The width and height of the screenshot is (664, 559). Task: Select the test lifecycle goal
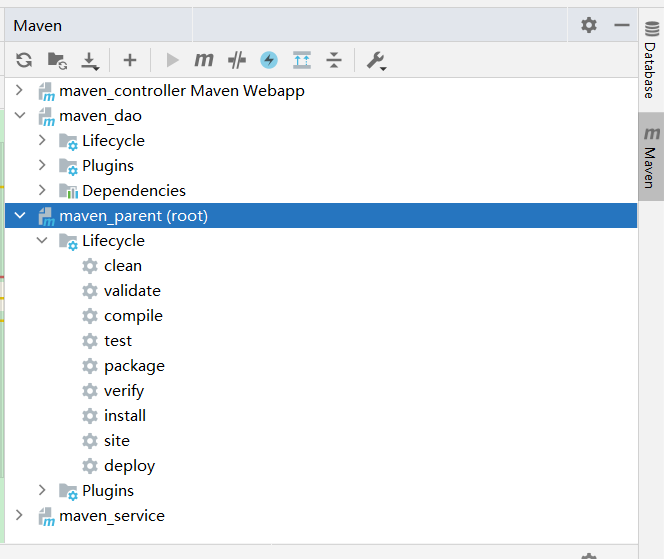118,341
